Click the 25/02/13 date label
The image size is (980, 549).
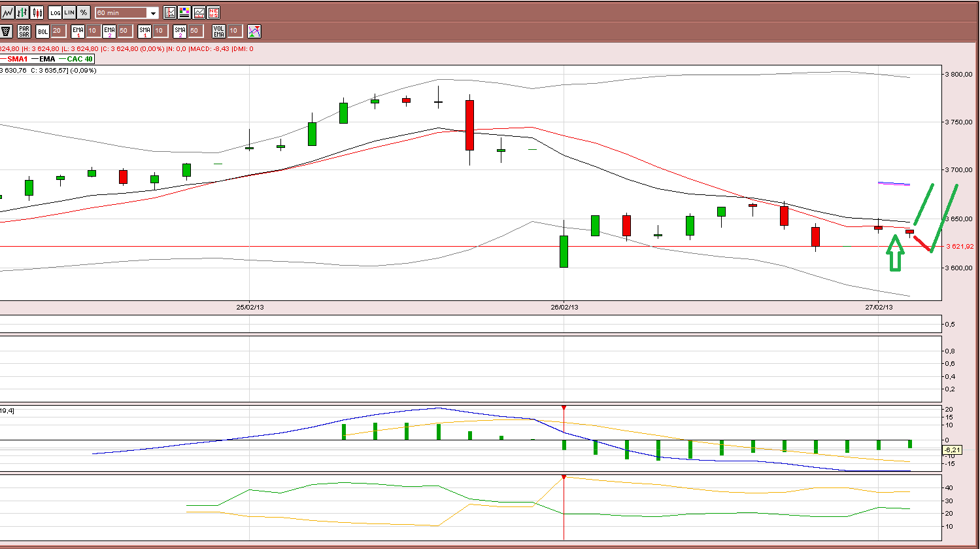coord(250,307)
